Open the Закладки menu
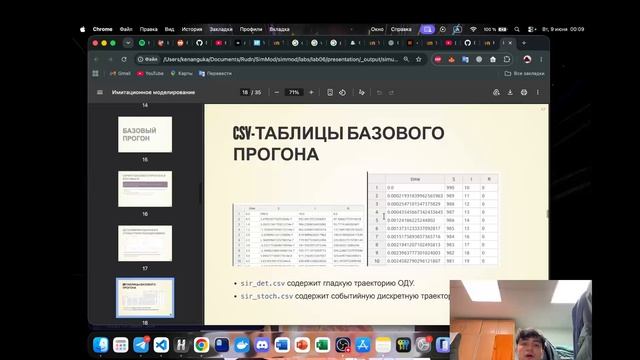This screenshot has width=640, height=360. (221, 29)
